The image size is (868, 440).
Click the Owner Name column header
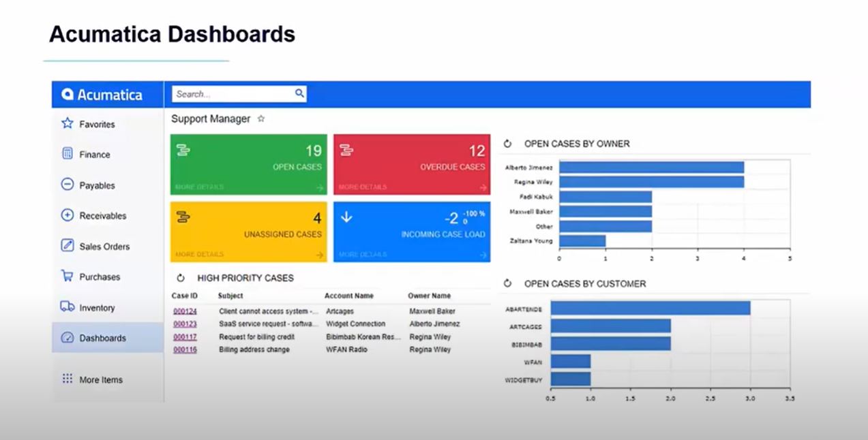coord(430,296)
